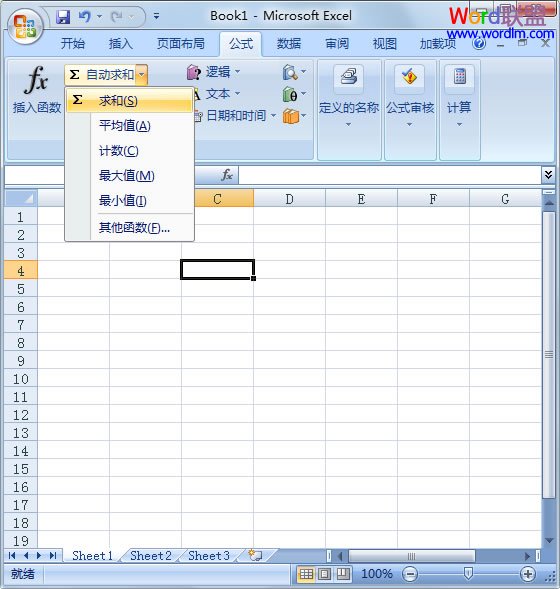The width and height of the screenshot is (560, 589).
Task: Save the workbook with the floppy icon
Action: [x=63, y=17]
